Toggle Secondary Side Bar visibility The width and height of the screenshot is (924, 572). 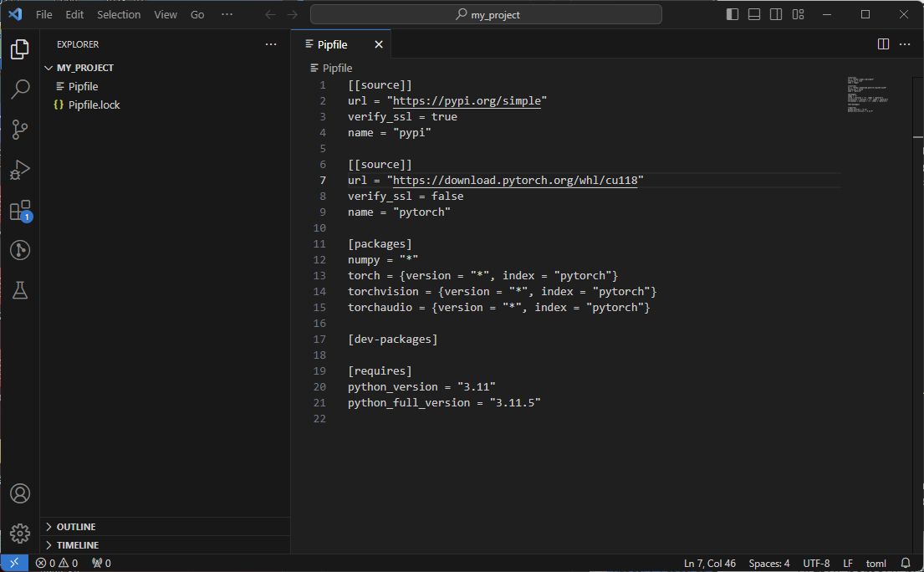pos(776,14)
